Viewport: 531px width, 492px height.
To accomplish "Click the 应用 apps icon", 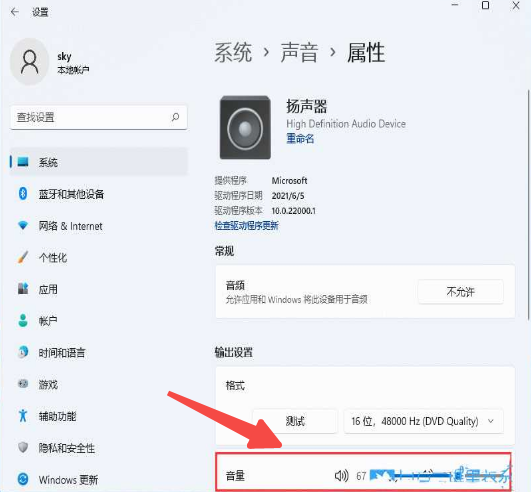I will click(23, 289).
